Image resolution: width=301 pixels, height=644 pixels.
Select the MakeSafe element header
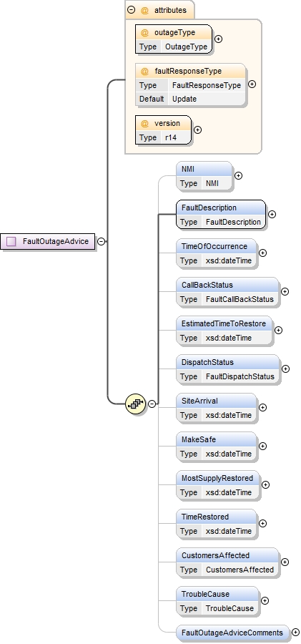pyautogui.click(x=217, y=439)
